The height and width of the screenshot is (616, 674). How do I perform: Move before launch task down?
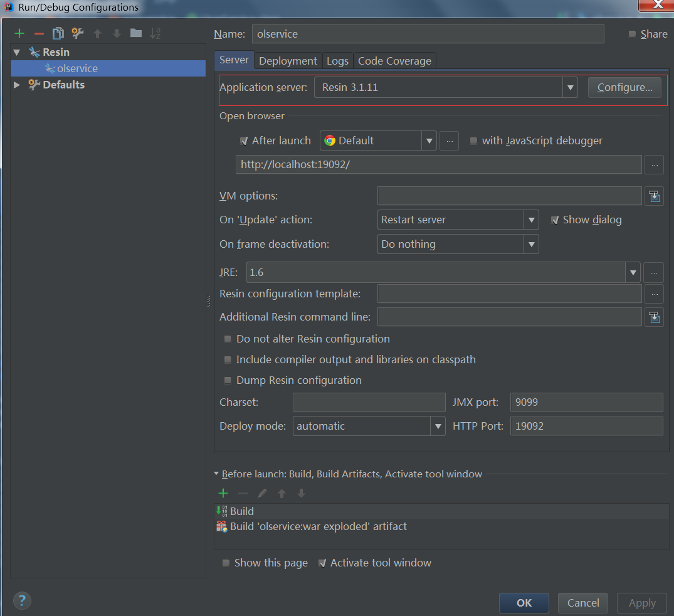(x=302, y=494)
